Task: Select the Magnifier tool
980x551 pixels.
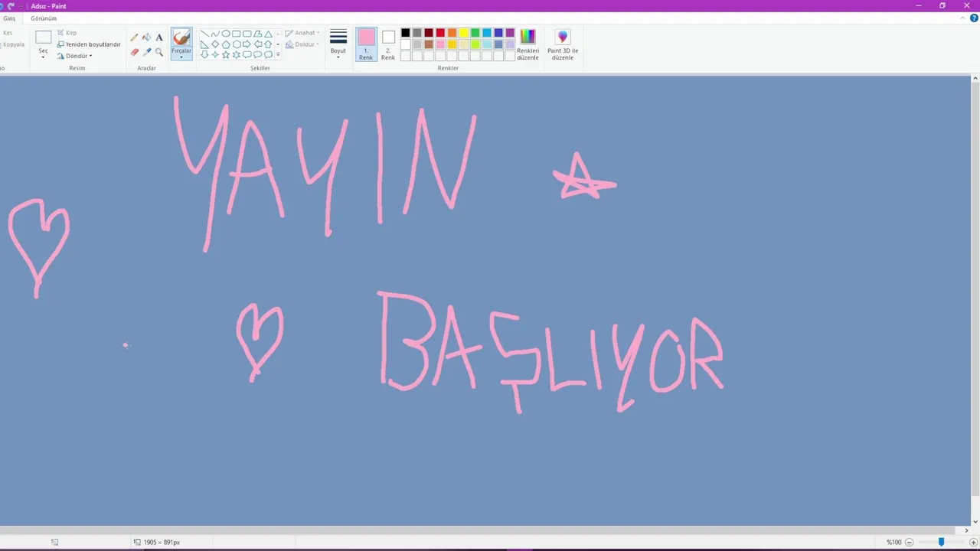Action: coord(159,52)
